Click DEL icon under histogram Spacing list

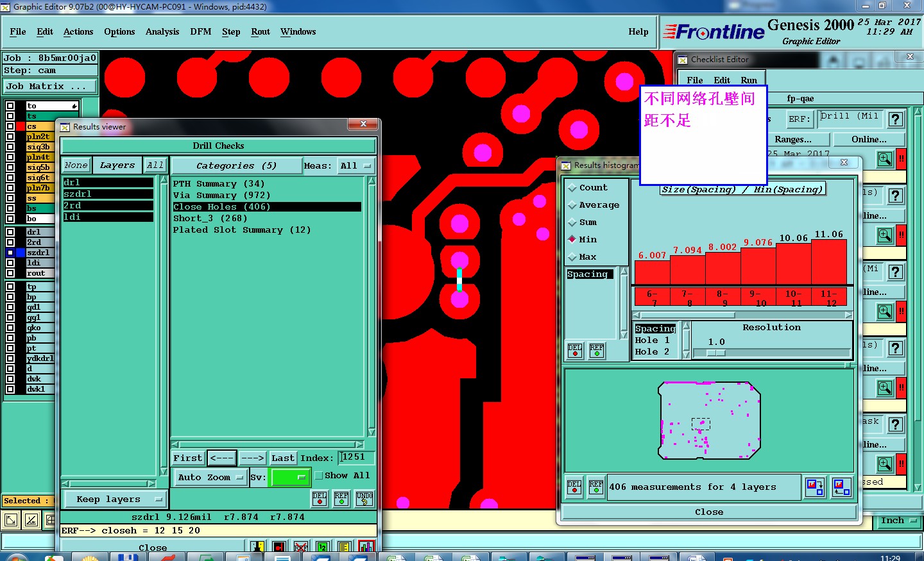pos(575,351)
